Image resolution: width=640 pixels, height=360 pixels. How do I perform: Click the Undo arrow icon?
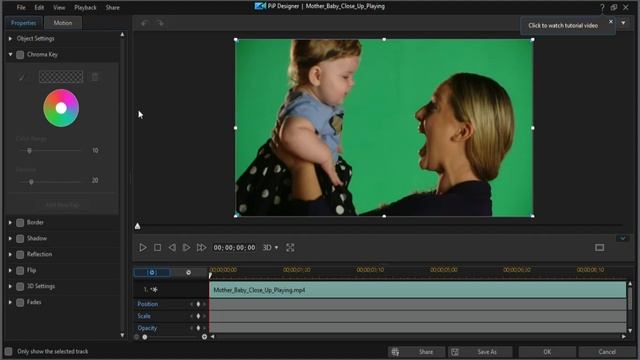pyautogui.click(x=144, y=23)
